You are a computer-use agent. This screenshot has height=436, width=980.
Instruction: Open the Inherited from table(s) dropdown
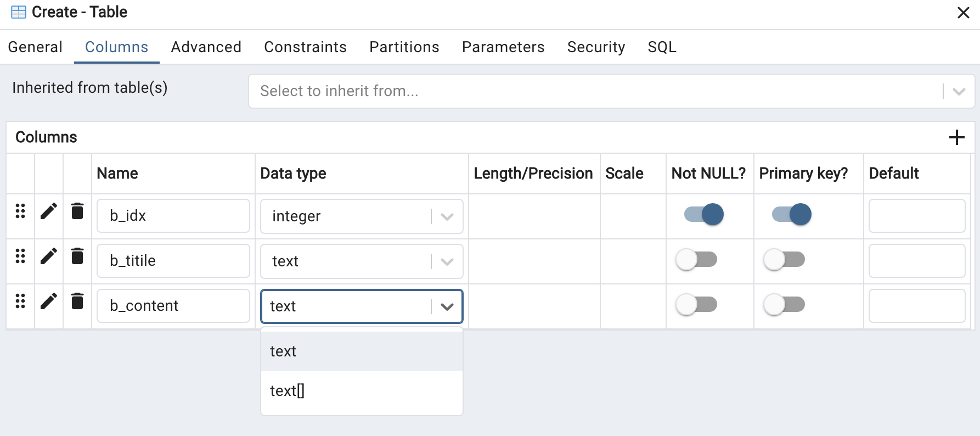[959, 91]
